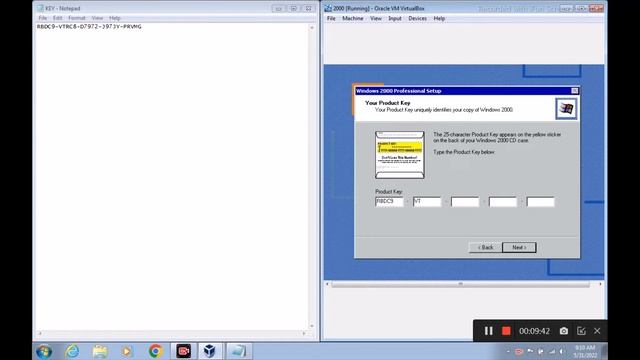This screenshot has height=360, width=640.
Task: Open the VirtualBox Input menu
Action: coord(395,18)
